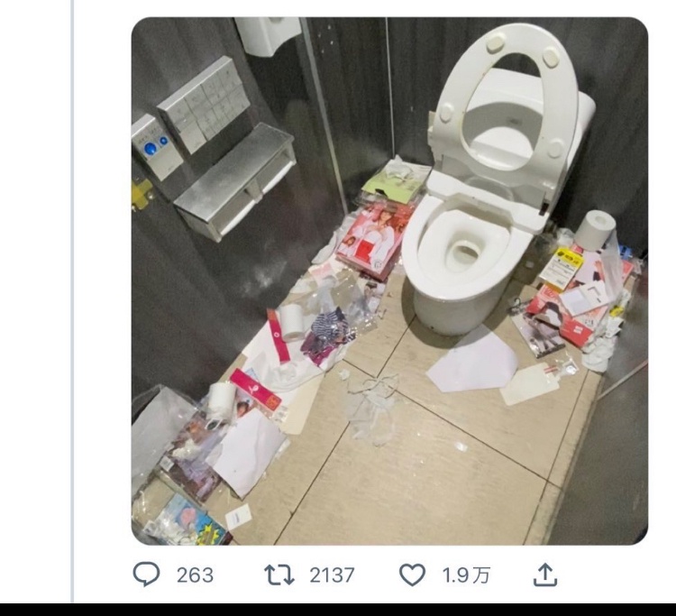Click the black bar below the tweet
This screenshot has width=676, height=616.
338,610
